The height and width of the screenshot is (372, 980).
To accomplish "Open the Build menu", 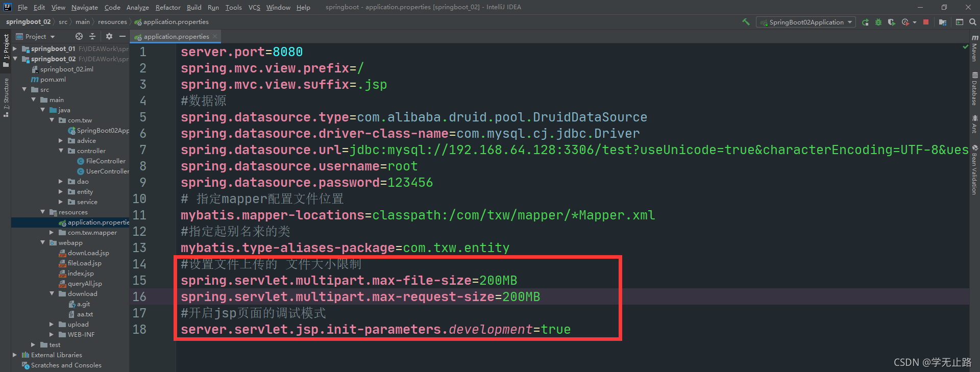I will pyautogui.click(x=194, y=7).
